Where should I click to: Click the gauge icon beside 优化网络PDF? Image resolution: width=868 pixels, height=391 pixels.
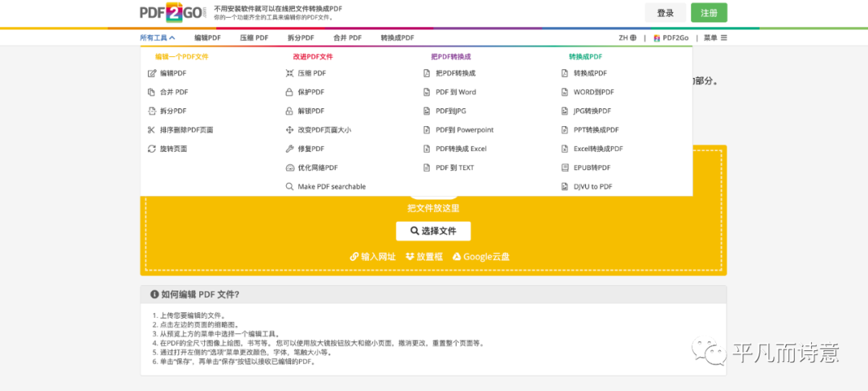click(289, 168)
